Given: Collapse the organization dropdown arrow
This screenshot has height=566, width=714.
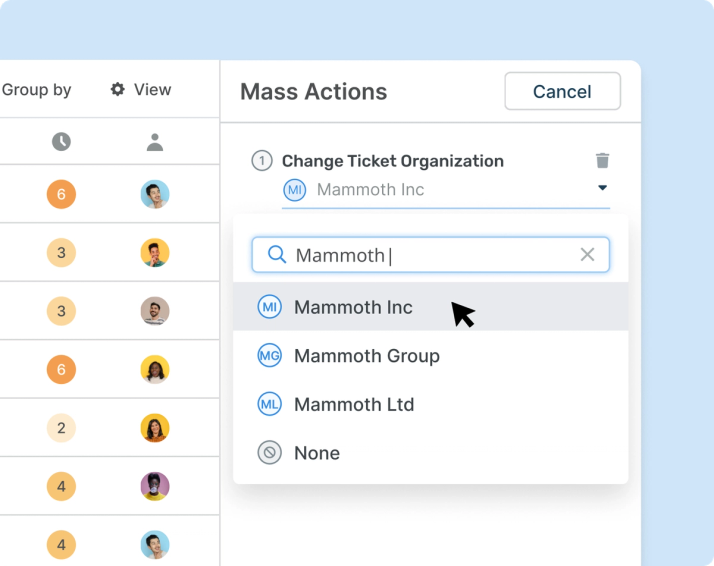Looking at the screenshot, I should coord(602,188).
